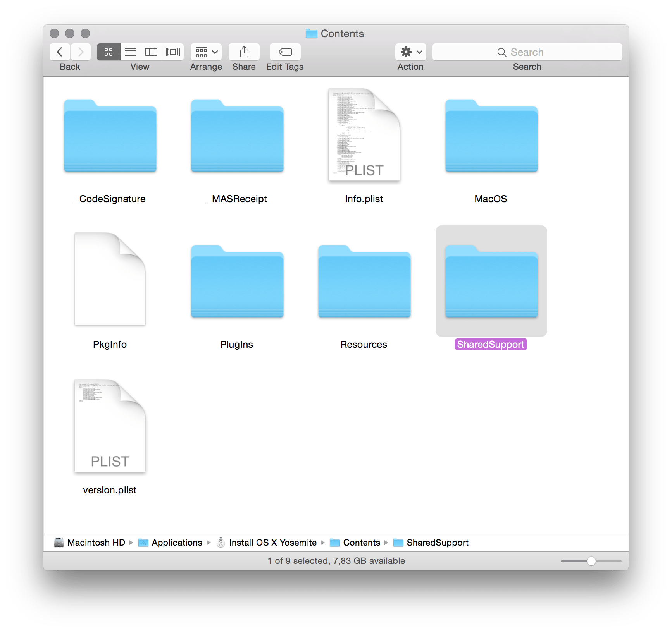Click the PlugIns name label
Screen dimensions: 672x632
[237, 345]
